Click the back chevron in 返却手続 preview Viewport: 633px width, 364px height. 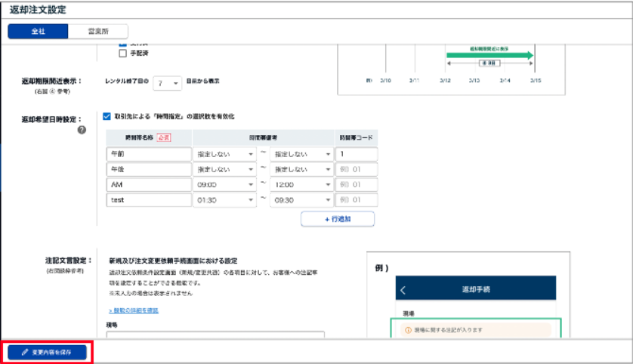tap(403, 290)
